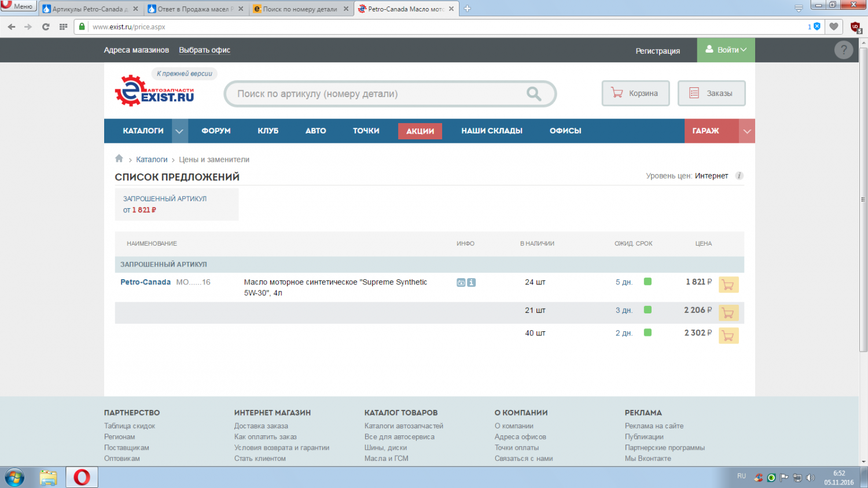Open the ФОРУМ menu item

(x=216, y=131)
